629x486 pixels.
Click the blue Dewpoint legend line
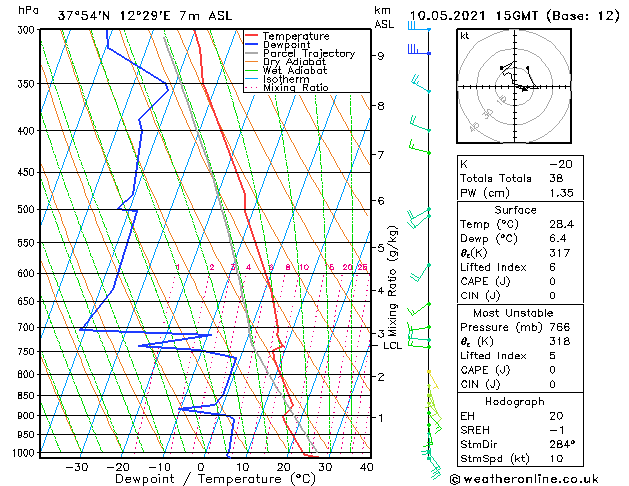[x=251, y=44]
